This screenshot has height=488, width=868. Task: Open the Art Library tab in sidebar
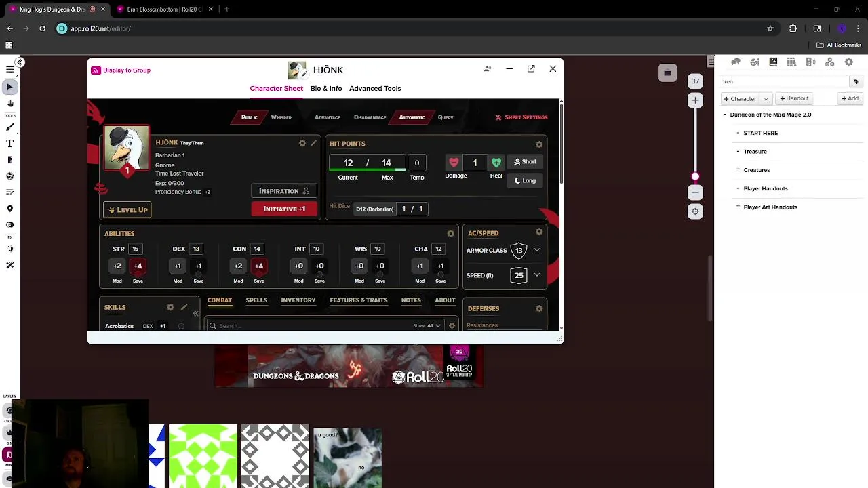click(754, 62)
